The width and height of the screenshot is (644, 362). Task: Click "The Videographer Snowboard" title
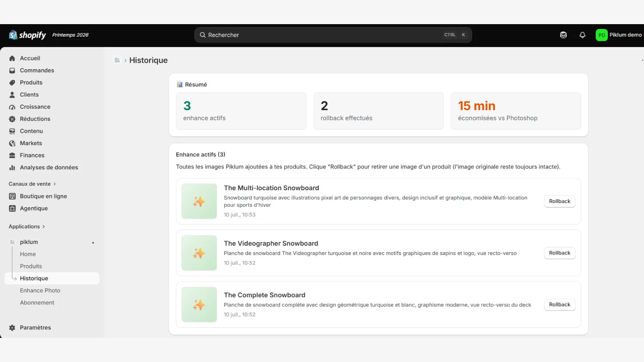(x=271, y=243)
